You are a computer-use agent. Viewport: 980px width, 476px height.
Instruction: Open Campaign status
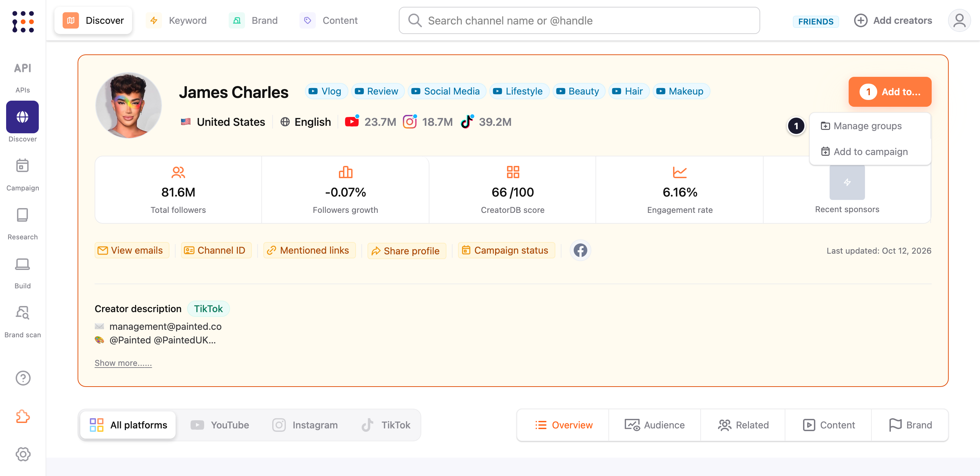pos(506,250)
